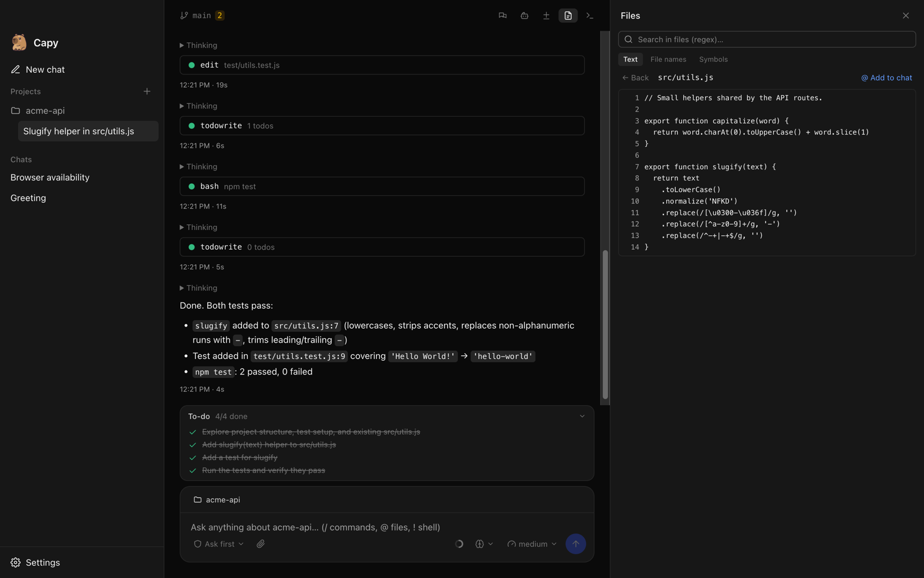Open the Greeting chat
Screen dimensions: 924x578
pyautogui.click(x=28, y=198)
